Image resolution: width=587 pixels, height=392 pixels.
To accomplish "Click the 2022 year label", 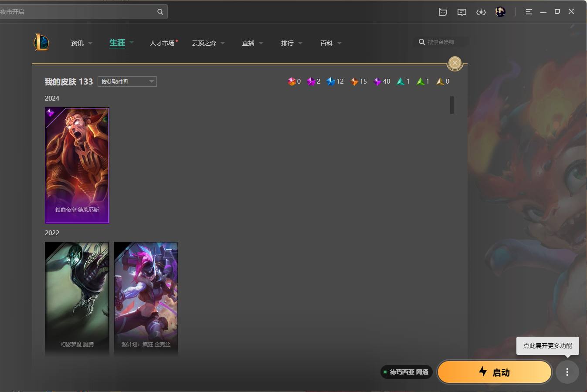I will (x=52, y=233).
